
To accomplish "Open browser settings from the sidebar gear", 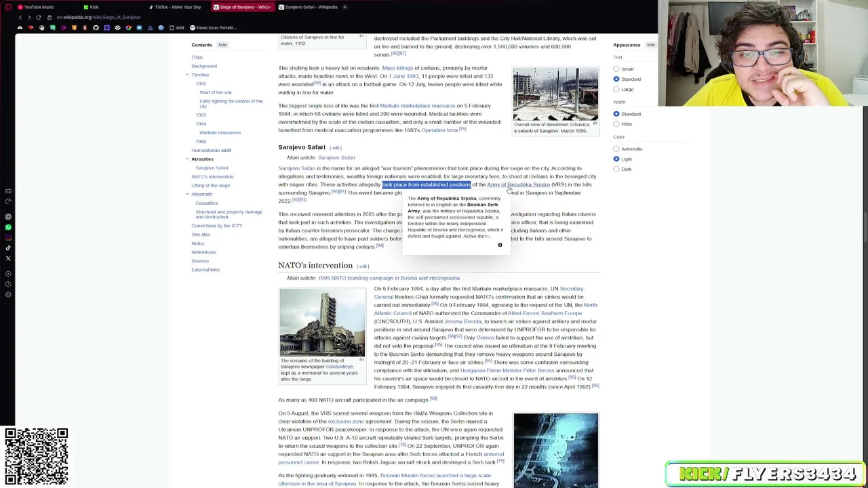I will 8,295.
